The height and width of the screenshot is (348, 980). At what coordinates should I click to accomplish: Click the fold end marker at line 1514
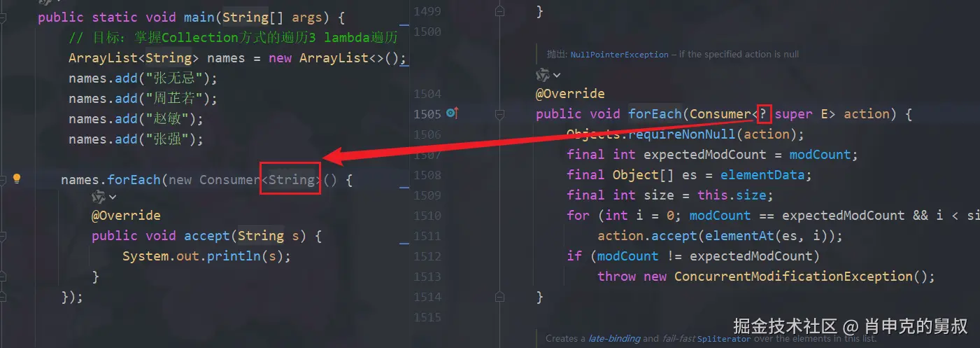[x=499, y=297]
